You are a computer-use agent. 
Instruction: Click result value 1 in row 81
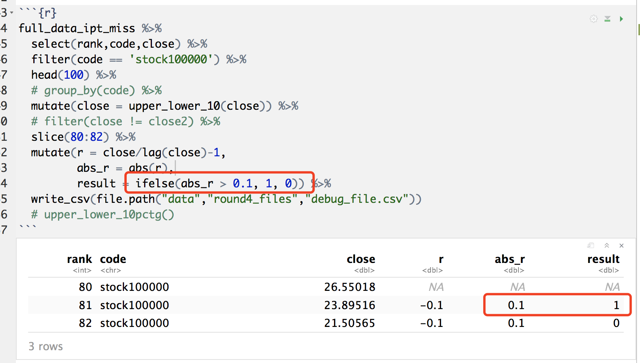tap(616, 305)
